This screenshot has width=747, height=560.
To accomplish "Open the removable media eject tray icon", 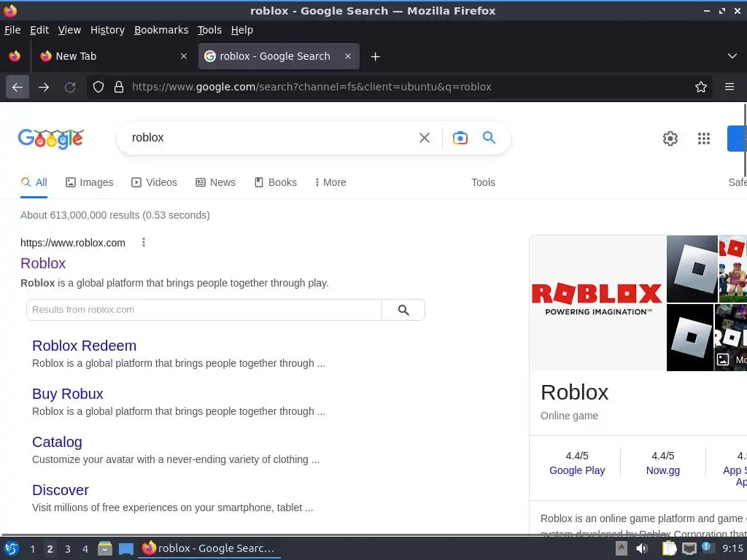I will (x=622, y=548).
